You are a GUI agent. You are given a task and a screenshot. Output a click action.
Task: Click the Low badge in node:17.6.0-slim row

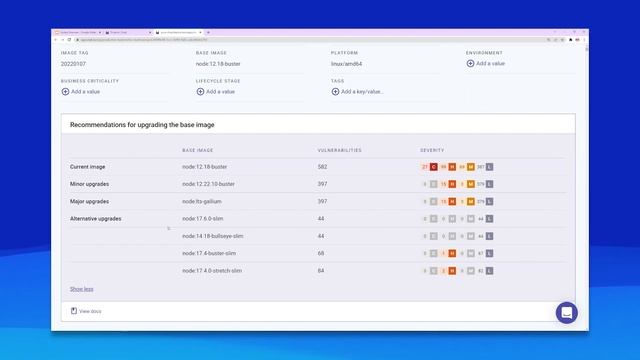[489, 219]
